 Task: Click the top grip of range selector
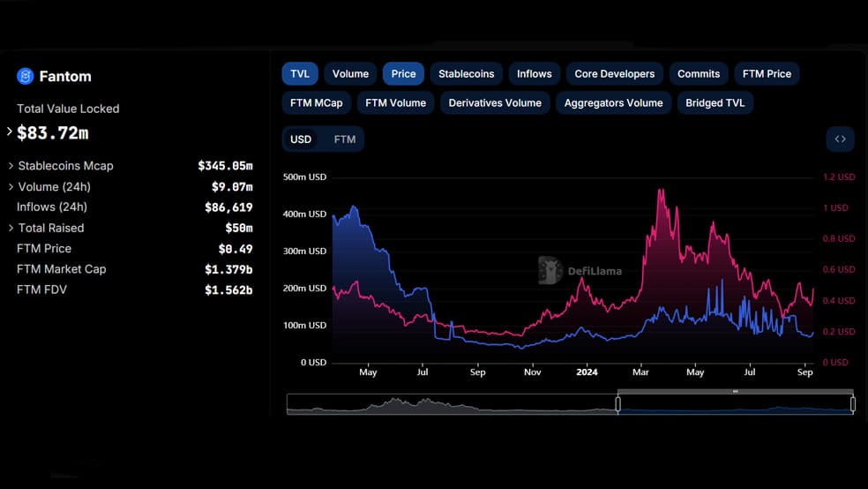pyautogui.click(x=735, y=392)
